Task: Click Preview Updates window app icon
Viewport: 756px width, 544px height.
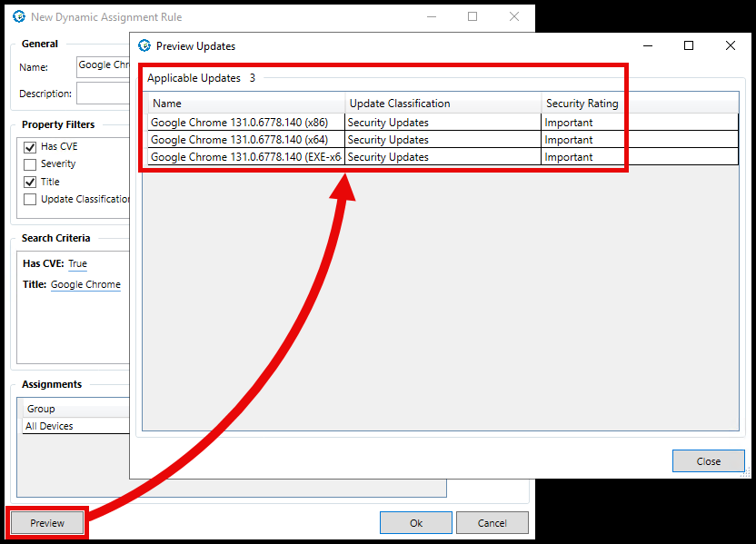Action: tap(144, 45)
